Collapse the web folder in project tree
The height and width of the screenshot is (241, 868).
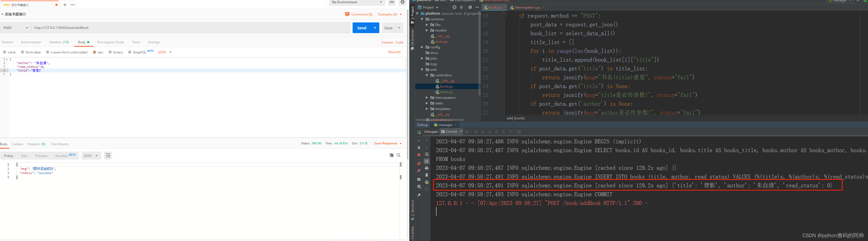422,70
